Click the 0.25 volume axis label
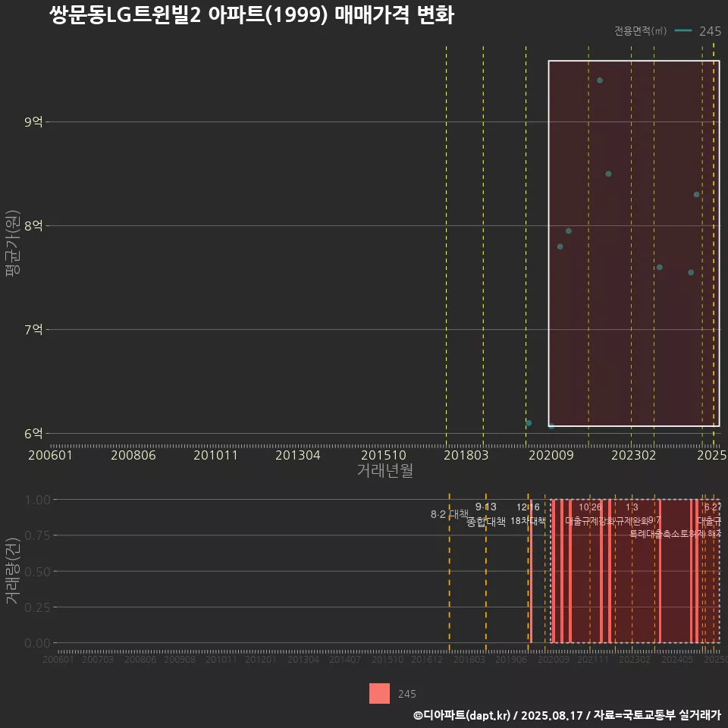Image resolution: width=728 pixels, height=728 pixels. pyautogui.click(x=37, y=607)
